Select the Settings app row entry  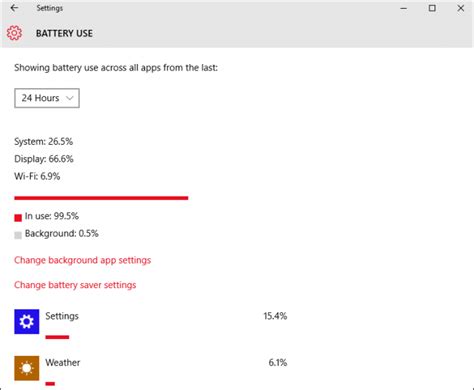coord(151,322)
